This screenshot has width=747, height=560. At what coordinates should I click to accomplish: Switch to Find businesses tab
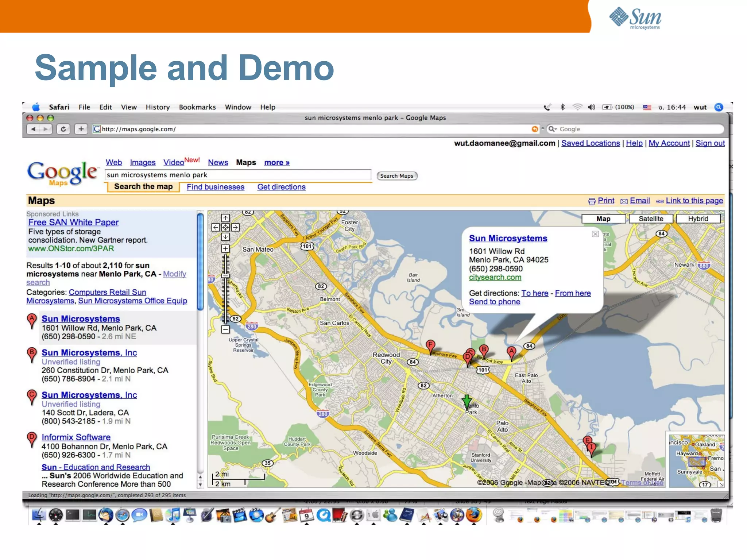(215, 187)
